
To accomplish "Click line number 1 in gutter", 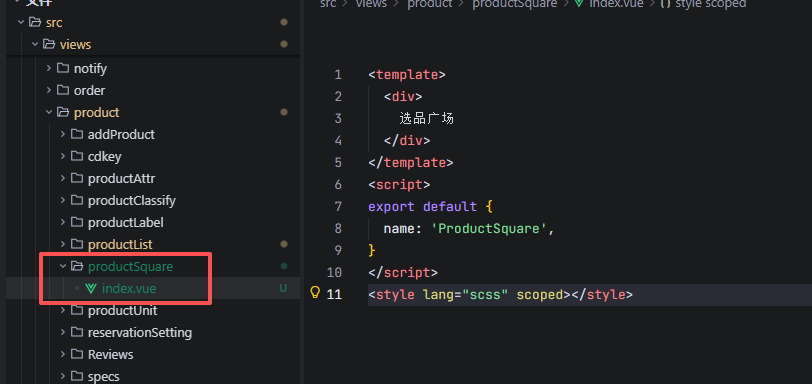I will point(338,75).
